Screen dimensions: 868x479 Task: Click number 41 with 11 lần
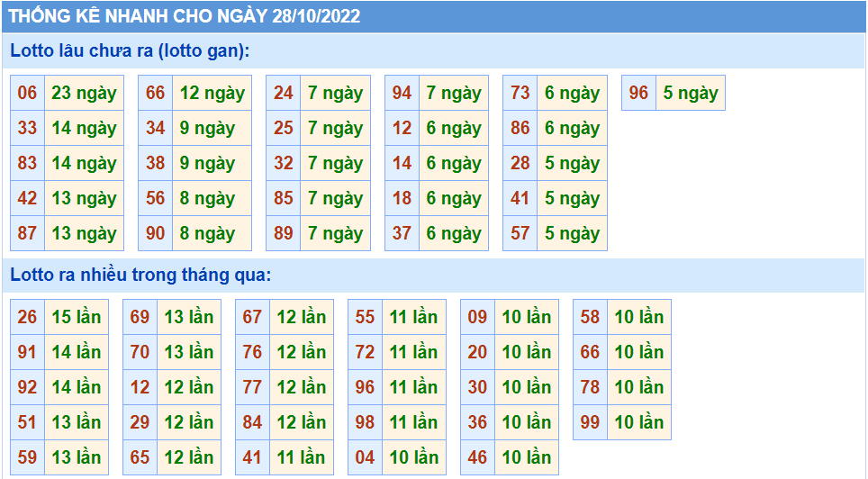(x=252, y=457)
